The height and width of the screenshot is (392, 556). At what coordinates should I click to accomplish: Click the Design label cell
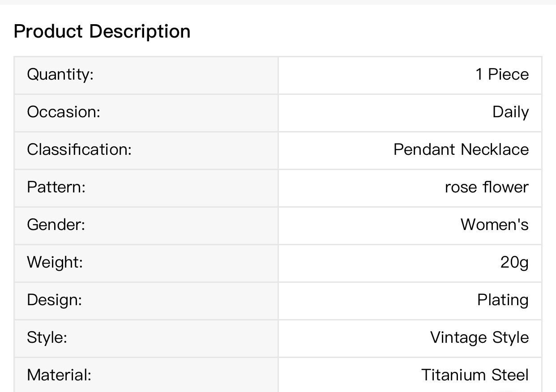(x=55, y=300)
